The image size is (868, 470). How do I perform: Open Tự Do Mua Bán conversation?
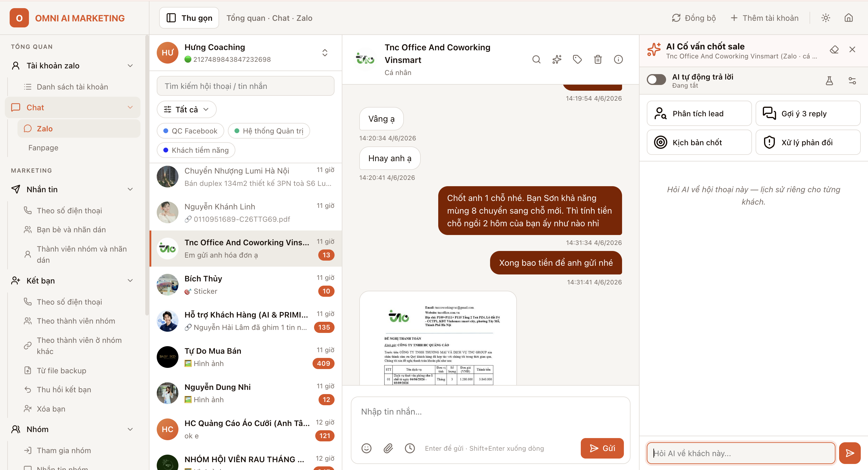[246, 357]
